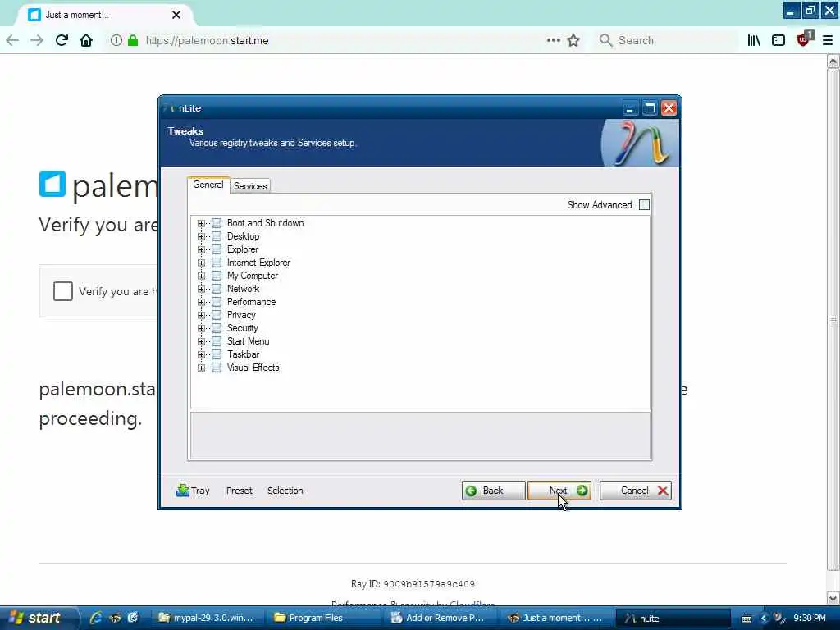
Task: Go to the browser home icon
Action: click(85, 41)
